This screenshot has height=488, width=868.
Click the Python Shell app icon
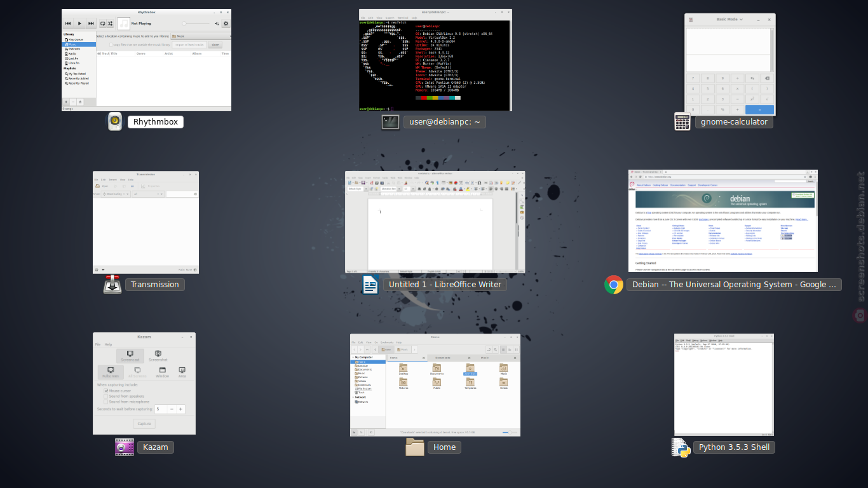(681, 447)
